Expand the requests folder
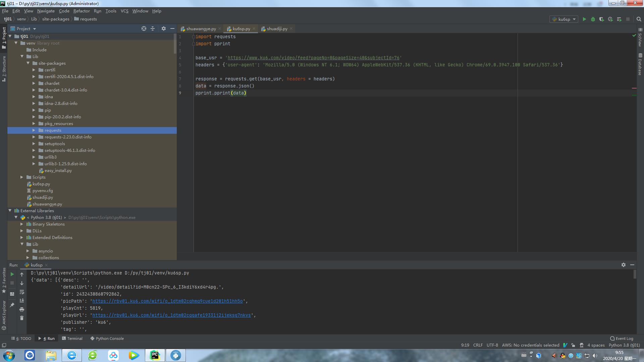Screen dimensions: 644x362 (34, 130)
